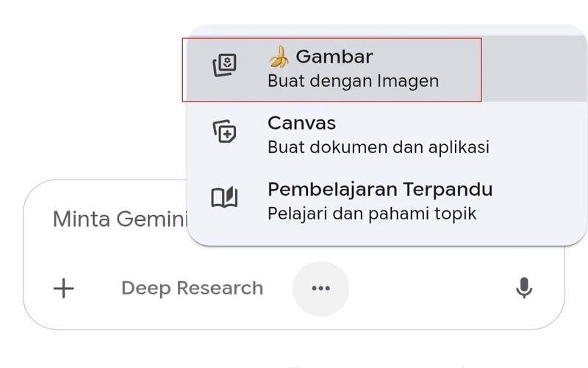Click the Gambar image-generation icon
588x368 pixels.
[x=224, y=65]
